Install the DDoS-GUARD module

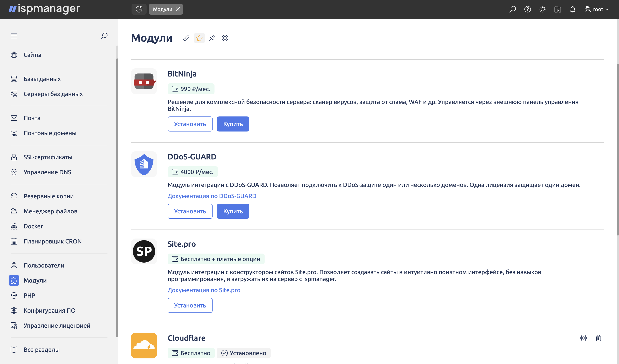(190, 211)
